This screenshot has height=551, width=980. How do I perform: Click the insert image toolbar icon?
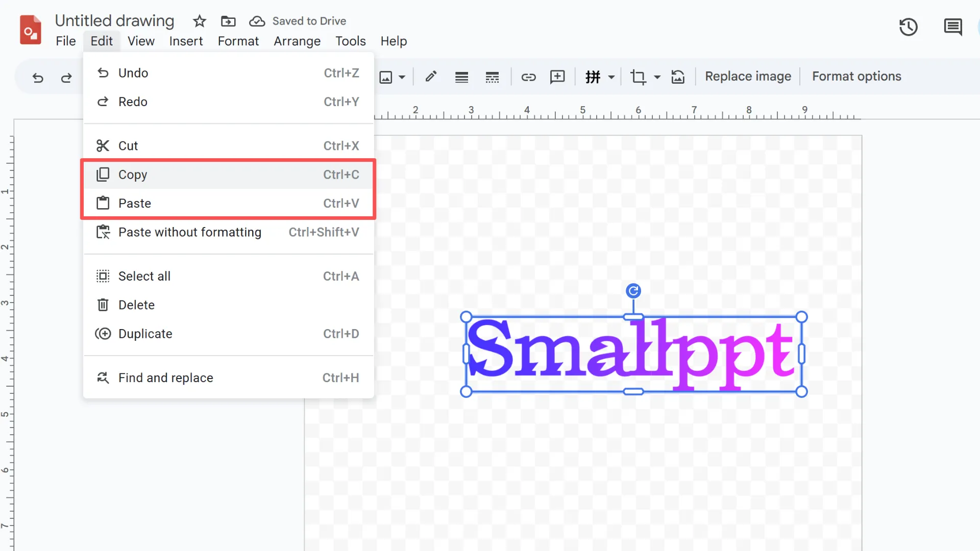click(386, 77)
